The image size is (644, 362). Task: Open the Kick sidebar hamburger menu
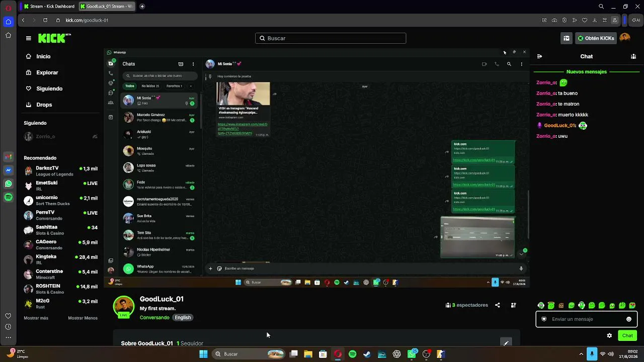point(29,38)
